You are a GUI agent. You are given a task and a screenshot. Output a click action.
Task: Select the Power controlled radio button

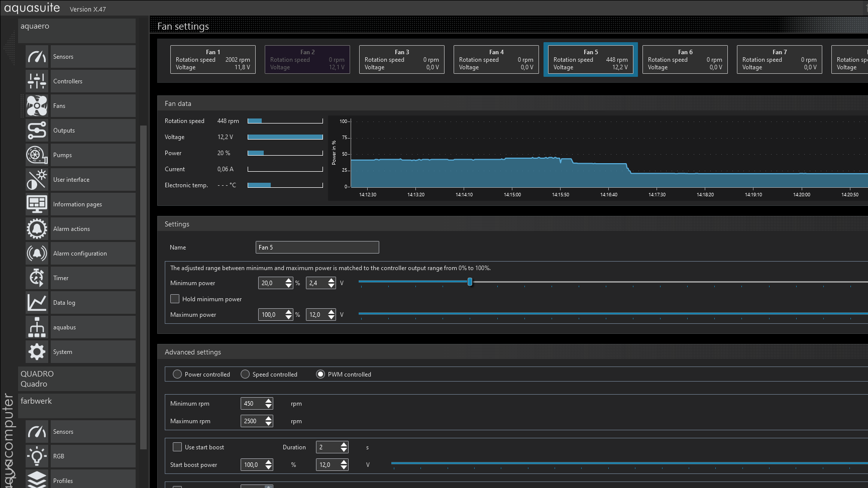click(177, 374)
